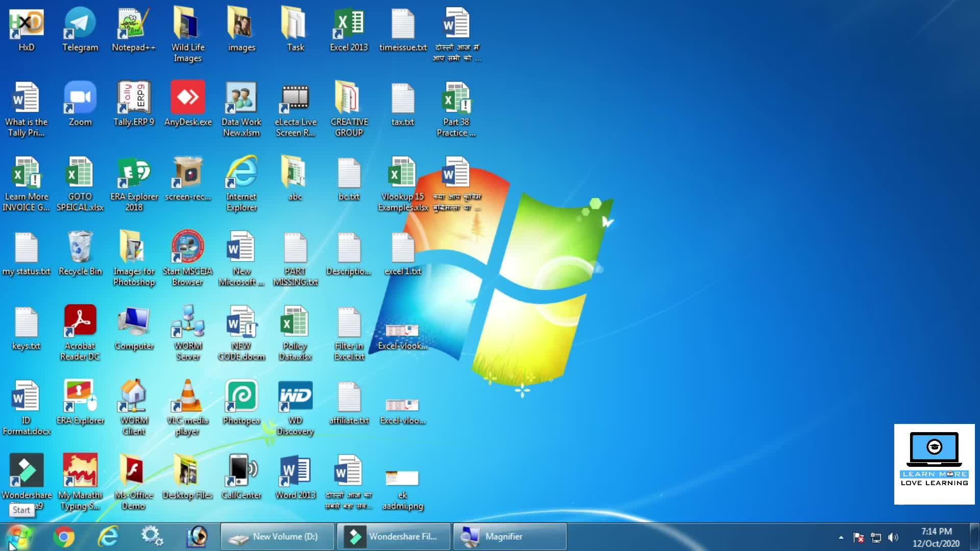Select the ek aadmi.png image file
Viewport: 980px width, 551px height.
pyautogui.click(x=403, y=490)
